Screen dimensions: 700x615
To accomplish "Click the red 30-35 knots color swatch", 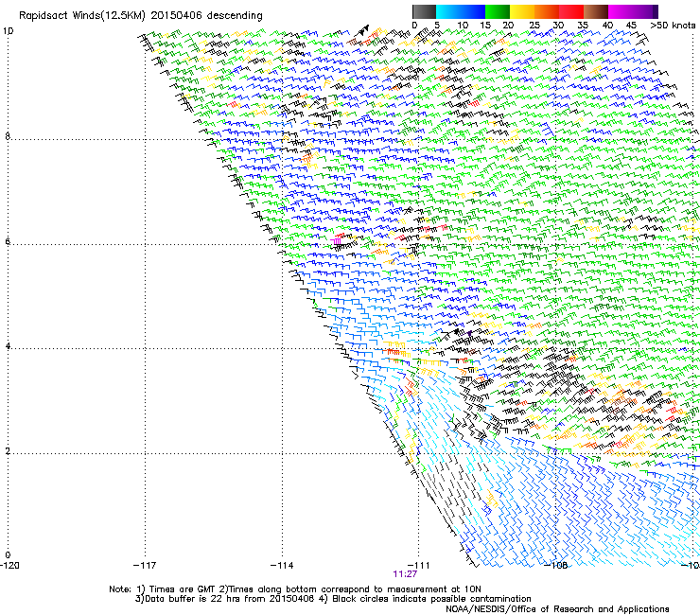I will tap(571, 11).
